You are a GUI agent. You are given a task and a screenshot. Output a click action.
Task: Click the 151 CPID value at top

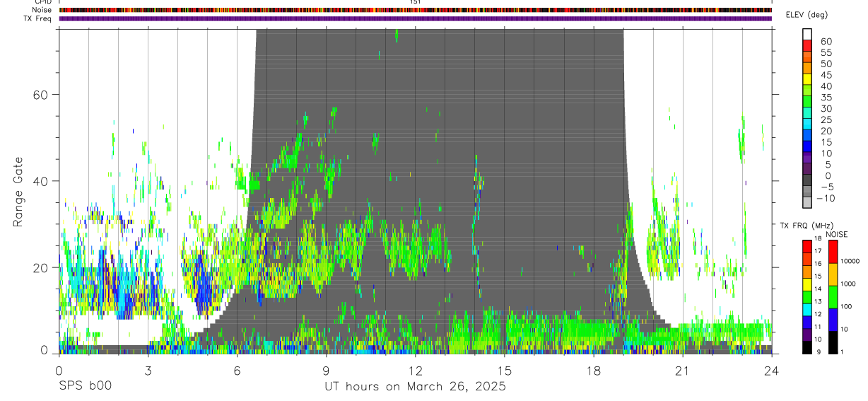(x=416, y=2)
